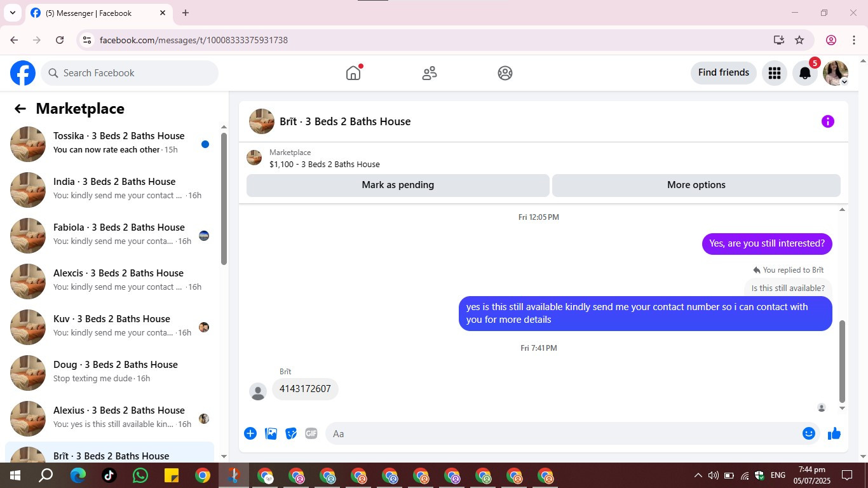Screen dimensions: 868x488
Task: Open Chrome three-dot menu
Action: click(x=854, y=40)
